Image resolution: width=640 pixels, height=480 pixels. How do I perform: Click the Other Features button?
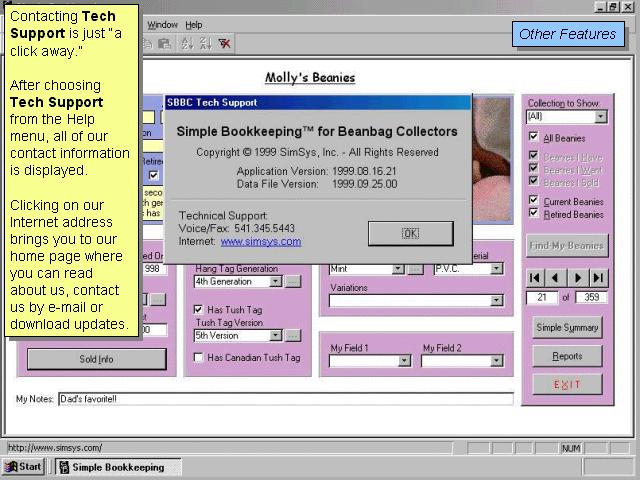pos(567,34)
